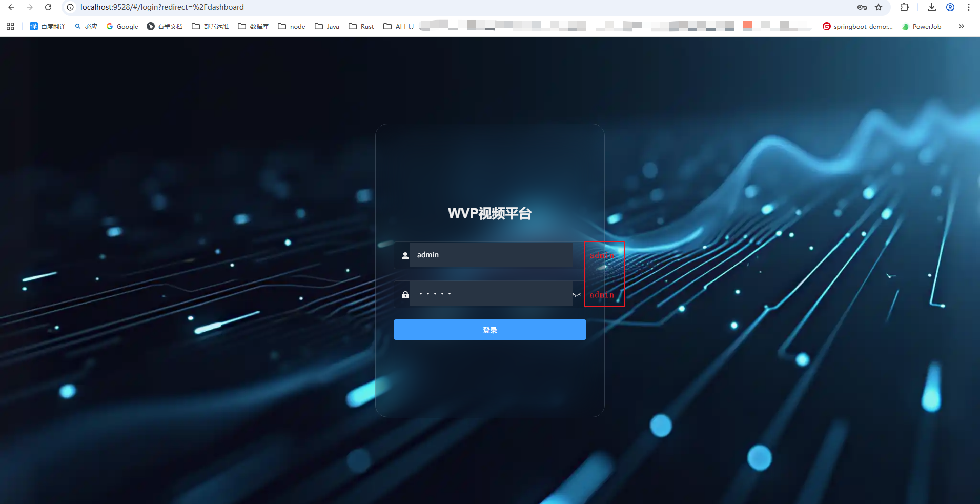Open the saved passwords key icon
Viewport: 980px width, 504px height.
[862, 7]
